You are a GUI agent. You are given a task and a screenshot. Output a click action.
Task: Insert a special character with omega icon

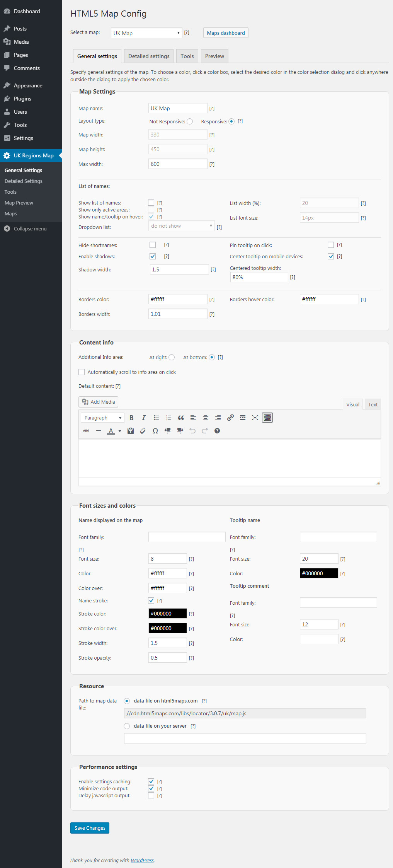[x=155, y=431]
